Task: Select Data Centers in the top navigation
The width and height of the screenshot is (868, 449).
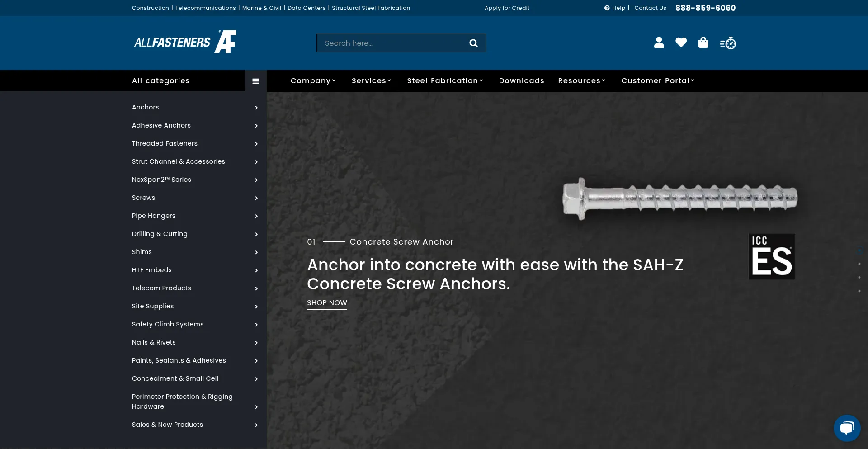Action: click(306, 8)
